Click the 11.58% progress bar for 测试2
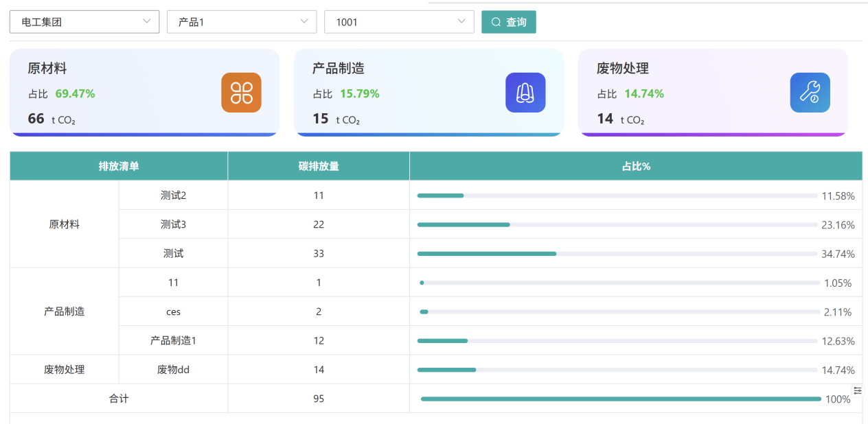The image size is (868, 424). 617,196
